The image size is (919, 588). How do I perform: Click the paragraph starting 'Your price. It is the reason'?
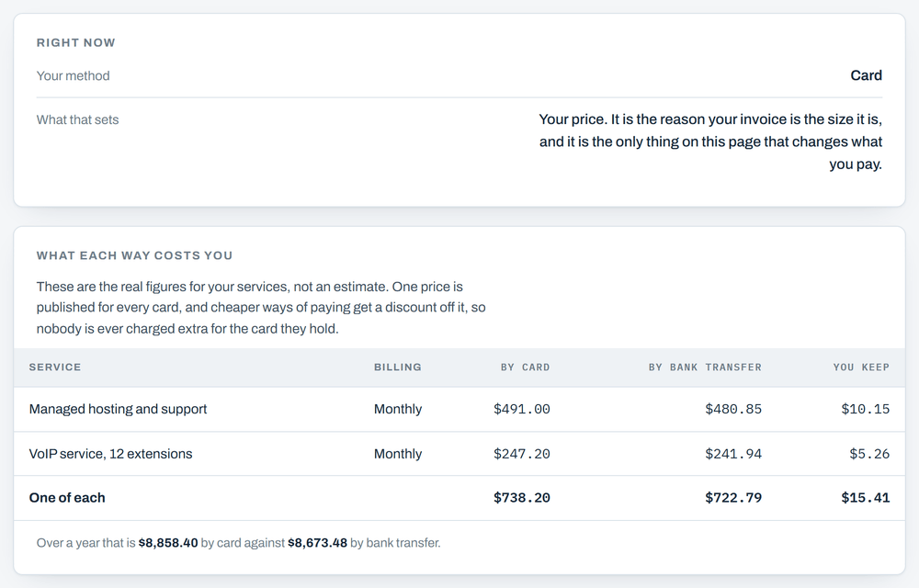[x=710, y=141]
